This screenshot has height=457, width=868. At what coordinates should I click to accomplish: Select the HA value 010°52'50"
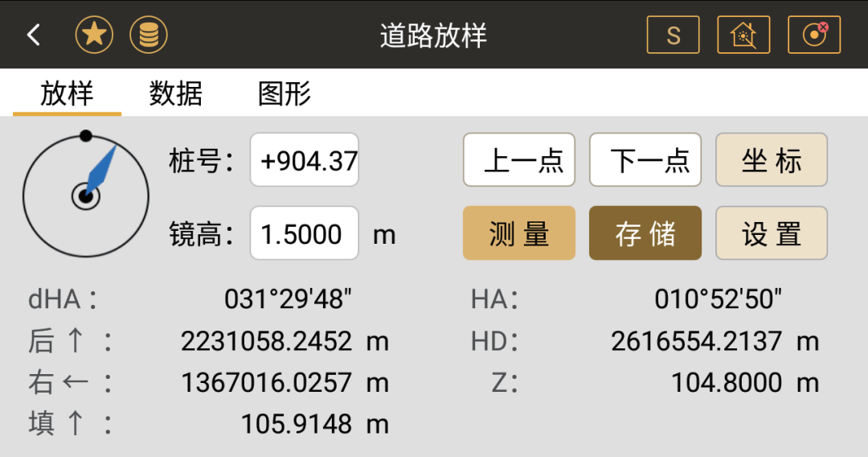point(718,299)
